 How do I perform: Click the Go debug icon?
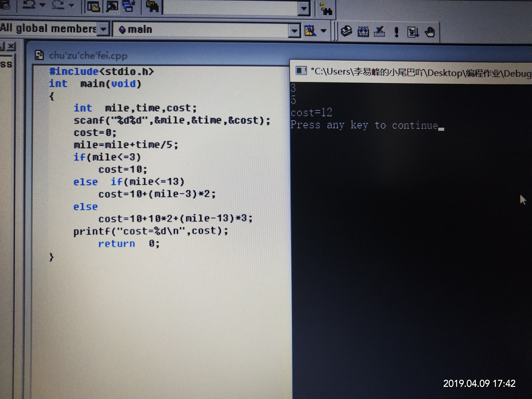413,32
